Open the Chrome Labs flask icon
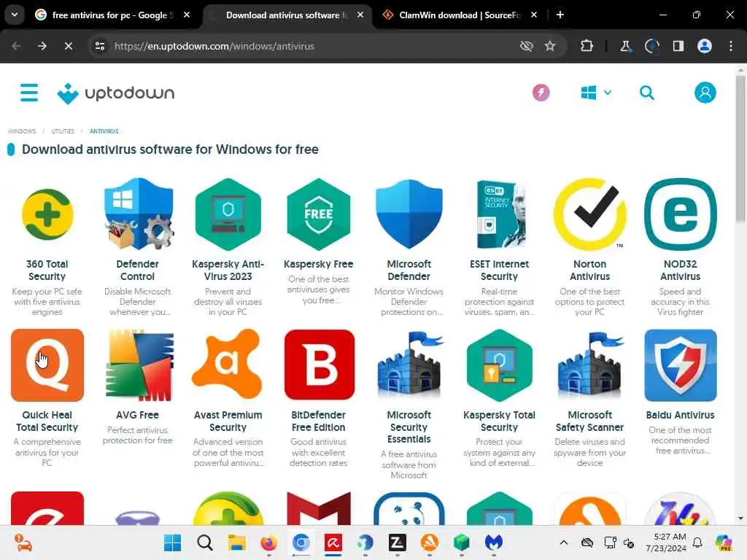The height and width of the screenshot is (560, 747). point(625,46)
